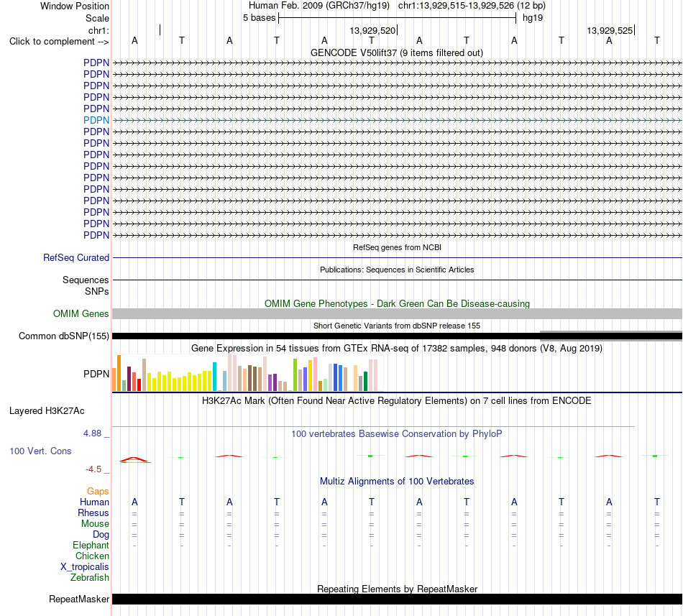The width and height of the screenshot is (683, 616).
Task: Open 'Publications: Sequences in Scientific Articles' title
Action: tap(397, 270)
